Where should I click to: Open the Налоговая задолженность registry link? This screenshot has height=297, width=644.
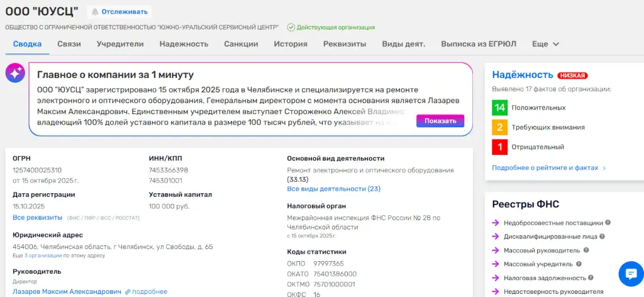[x=545, y=278]
